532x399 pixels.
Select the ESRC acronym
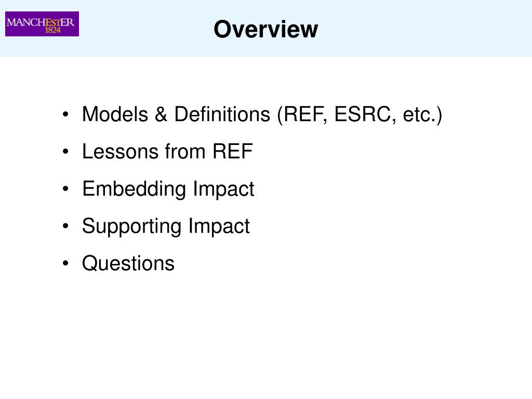pos(365,114)
